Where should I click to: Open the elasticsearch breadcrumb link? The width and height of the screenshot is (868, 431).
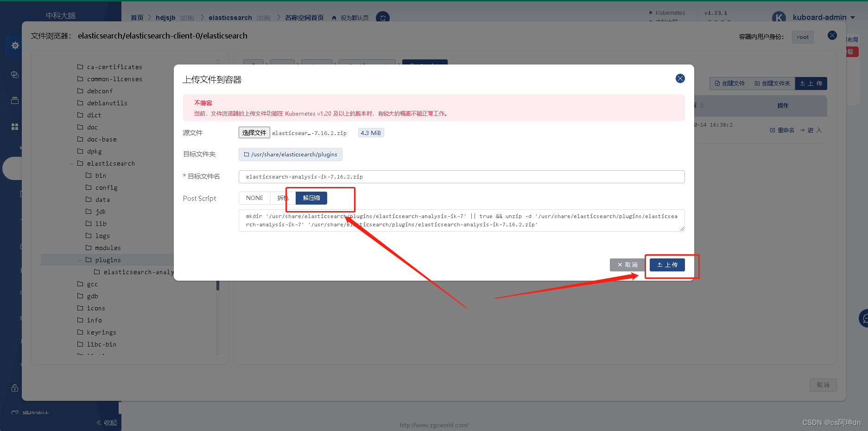click(x=230, y=18)
